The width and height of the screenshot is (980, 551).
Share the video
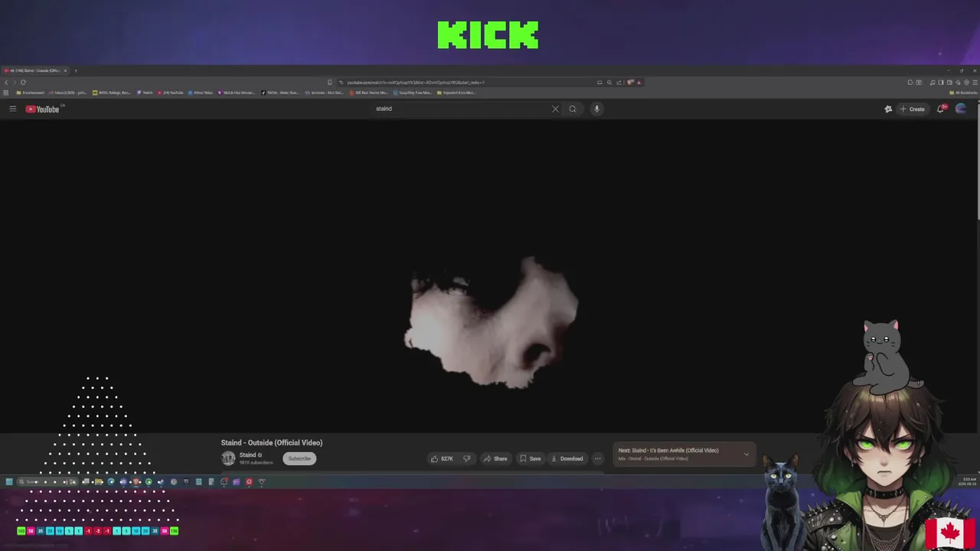(x=495, y=458)
